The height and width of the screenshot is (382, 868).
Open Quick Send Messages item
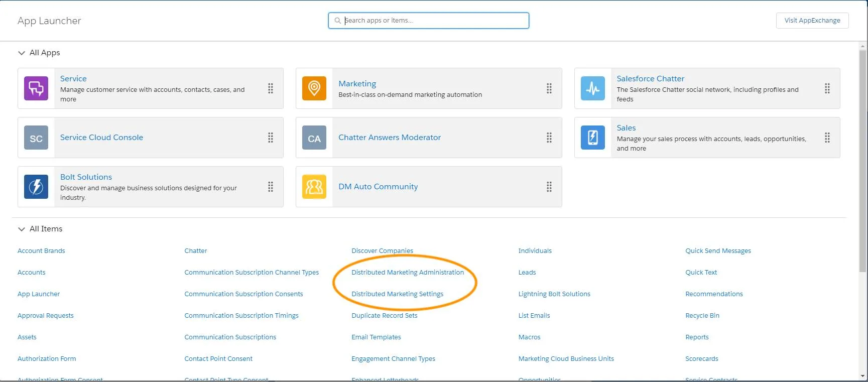click(x=718, y=251)
